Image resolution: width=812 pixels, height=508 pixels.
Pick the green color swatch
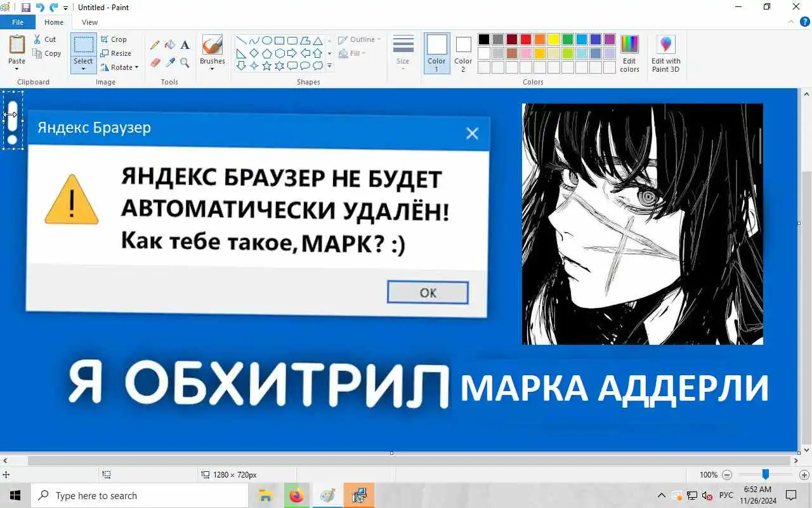pos(568,39)
